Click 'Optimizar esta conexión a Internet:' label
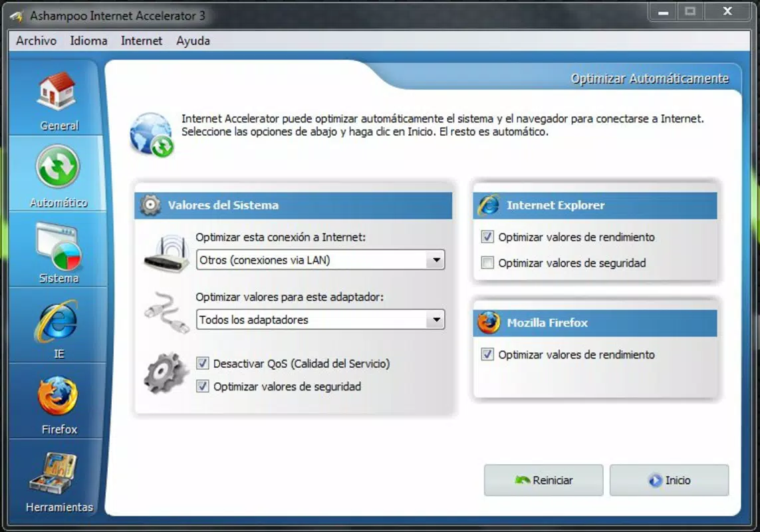This screenshot has width=760, height=532. click(x=281, y=237)
